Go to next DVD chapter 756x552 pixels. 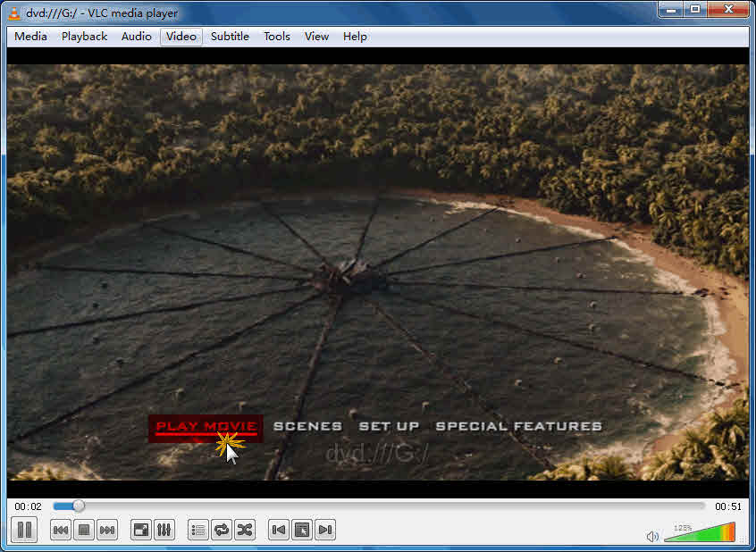[325, 531]
